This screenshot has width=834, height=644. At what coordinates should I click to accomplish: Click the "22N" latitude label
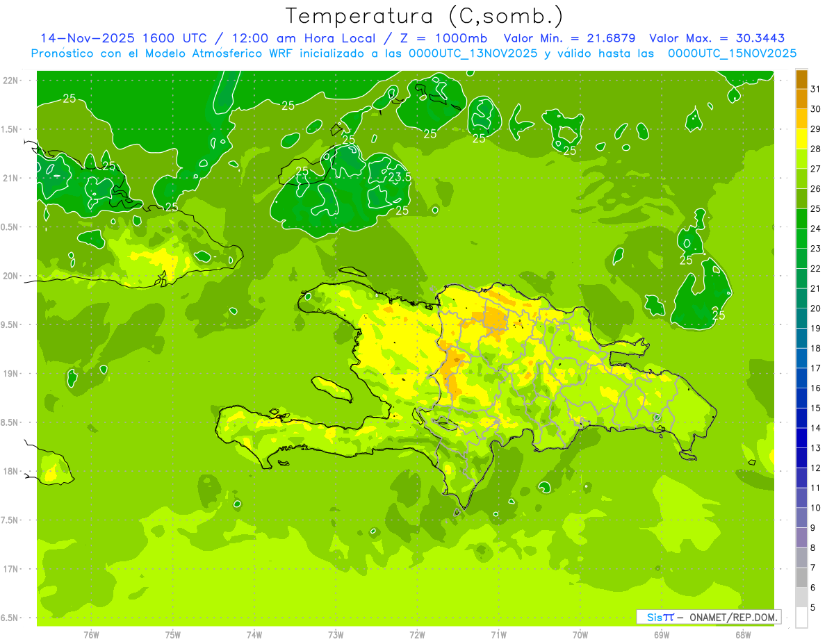point(10,81)
